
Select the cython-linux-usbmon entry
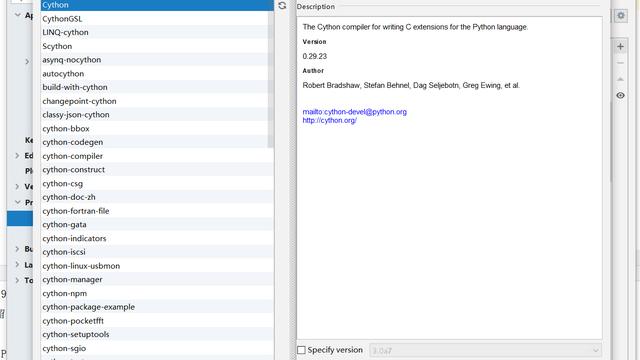157,266
